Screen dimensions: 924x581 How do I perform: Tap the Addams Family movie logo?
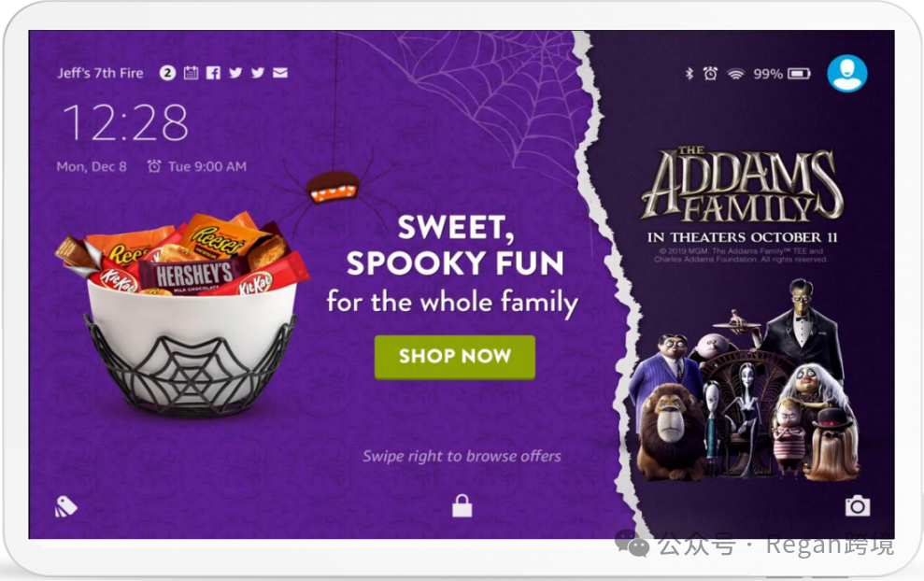point(742,183)
